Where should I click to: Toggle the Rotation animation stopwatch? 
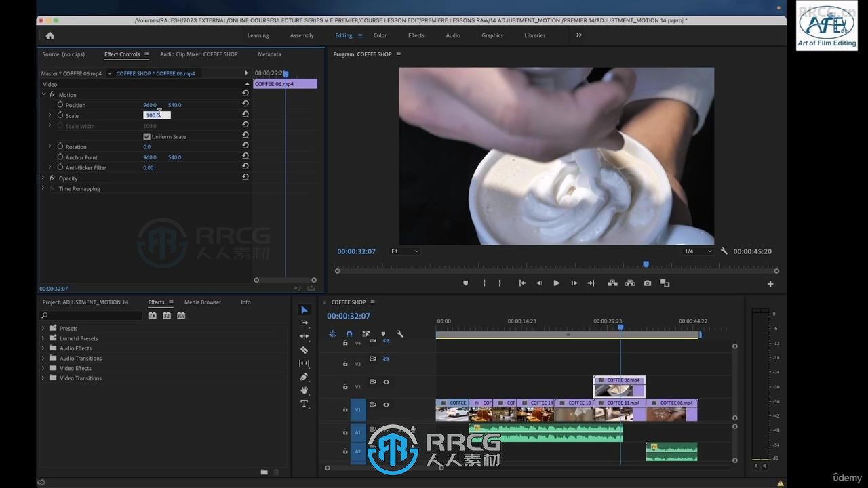coord(60,146)
